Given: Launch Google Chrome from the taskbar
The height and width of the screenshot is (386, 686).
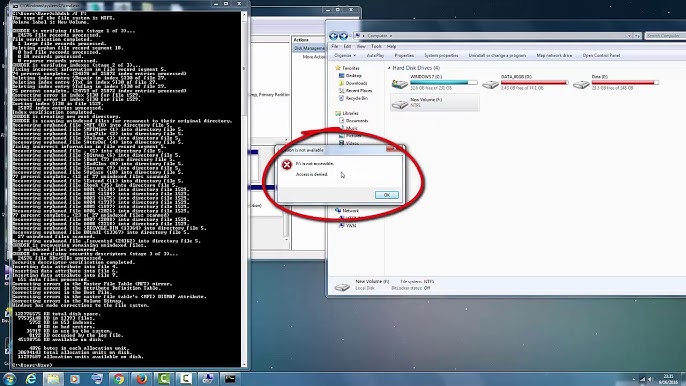Looking at the screenshot, I should [x=119, y=379].
